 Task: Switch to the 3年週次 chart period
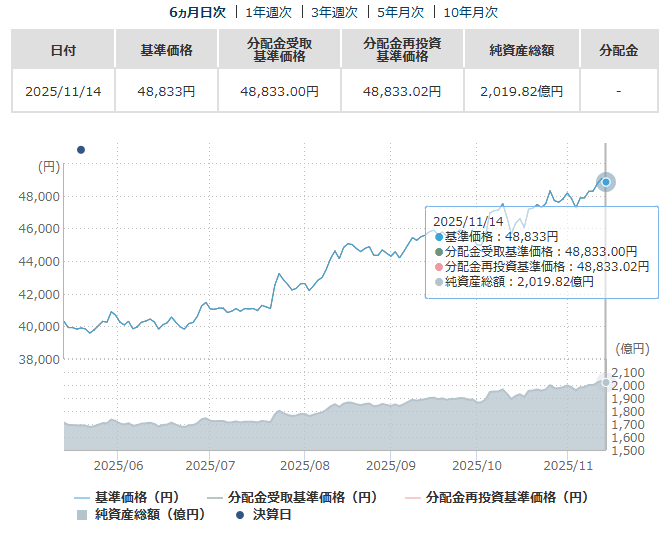point(335,12)
